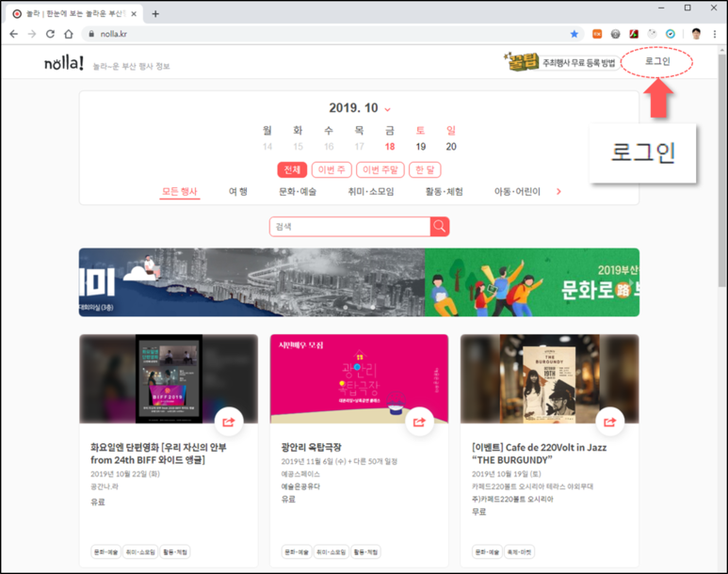Image resolution: width=728 pixels, height=574 pixels.
Task: Open the gray round extension icon
Action: click(615, 34)
